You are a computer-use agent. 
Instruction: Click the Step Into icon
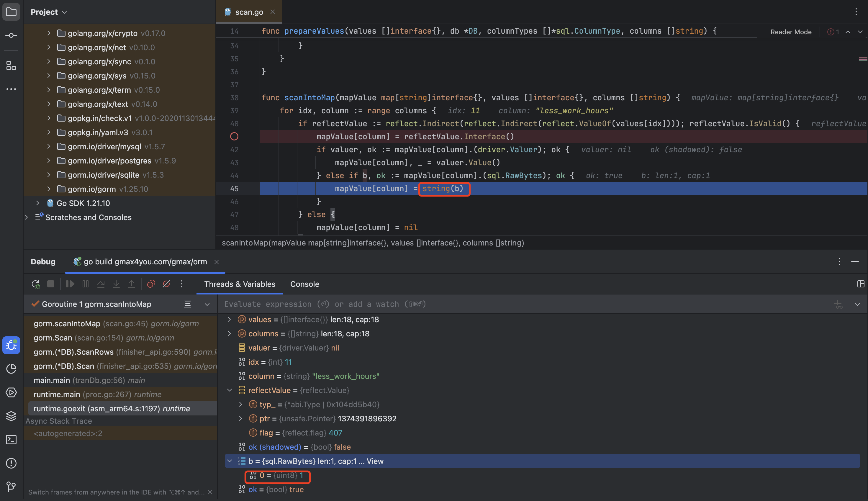coord(116,284)
